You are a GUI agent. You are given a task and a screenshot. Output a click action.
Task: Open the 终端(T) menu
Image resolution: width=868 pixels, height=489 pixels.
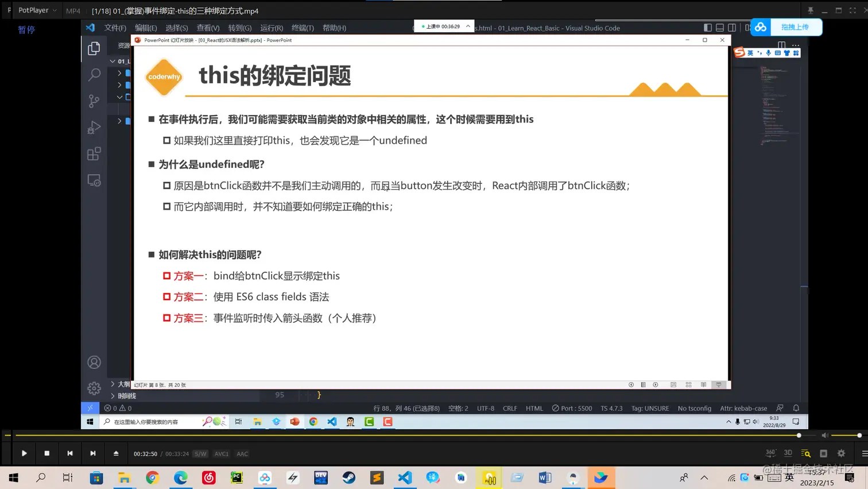click(303, 28)
